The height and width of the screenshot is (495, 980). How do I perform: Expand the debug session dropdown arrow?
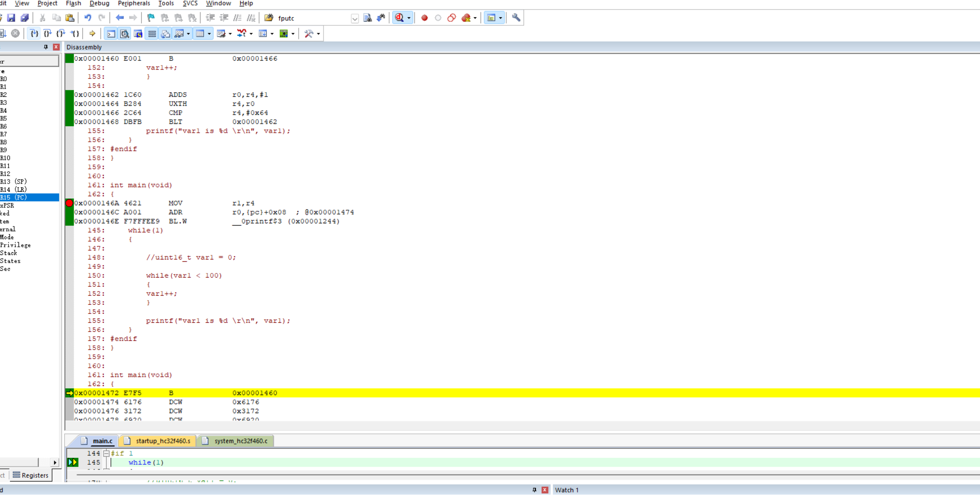(x=409, y=18)
